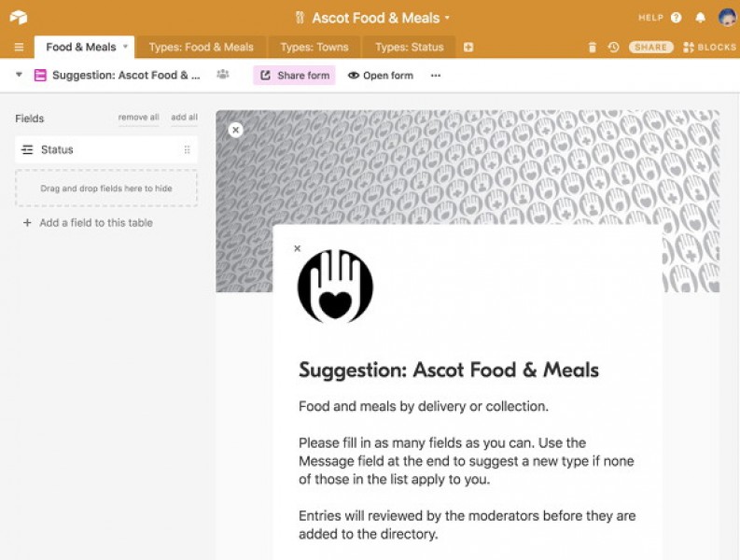Screen dimensions: 740x560
Task: Open the Blocks panel
Action: tap(709, 48)
